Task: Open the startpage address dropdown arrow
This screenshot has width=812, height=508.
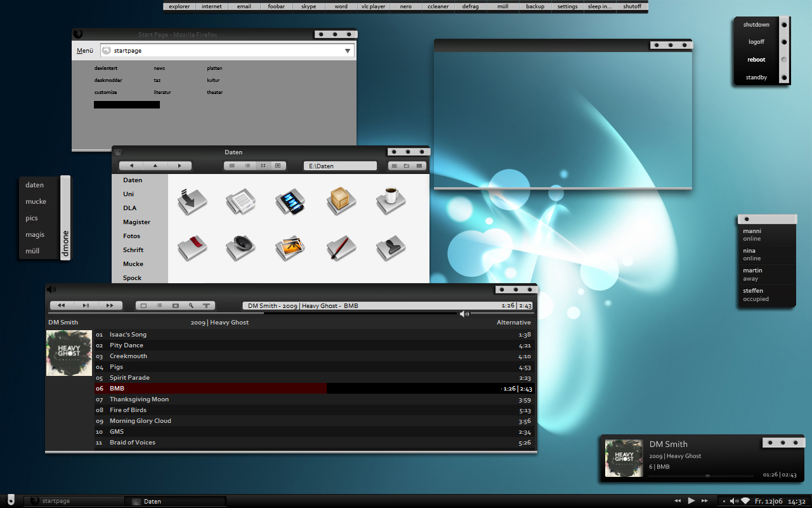Action: pos(348,51)
